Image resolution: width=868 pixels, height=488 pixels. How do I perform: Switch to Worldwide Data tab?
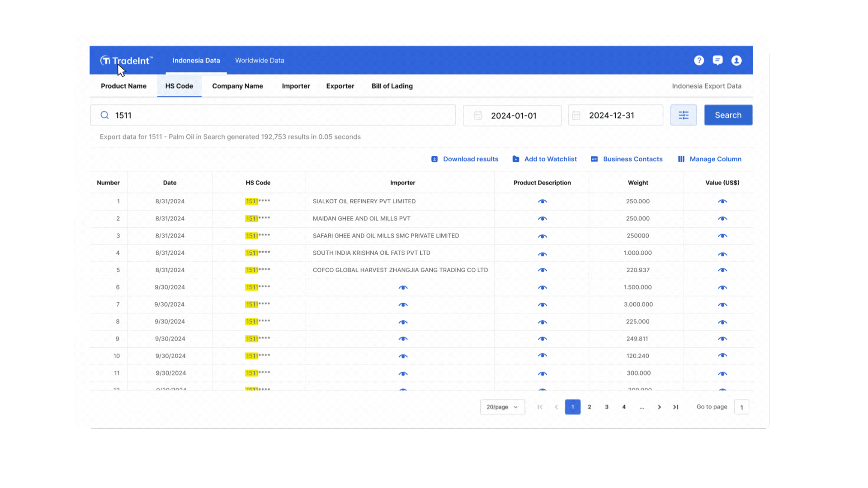pyautogui.click(x=259, y=61)
